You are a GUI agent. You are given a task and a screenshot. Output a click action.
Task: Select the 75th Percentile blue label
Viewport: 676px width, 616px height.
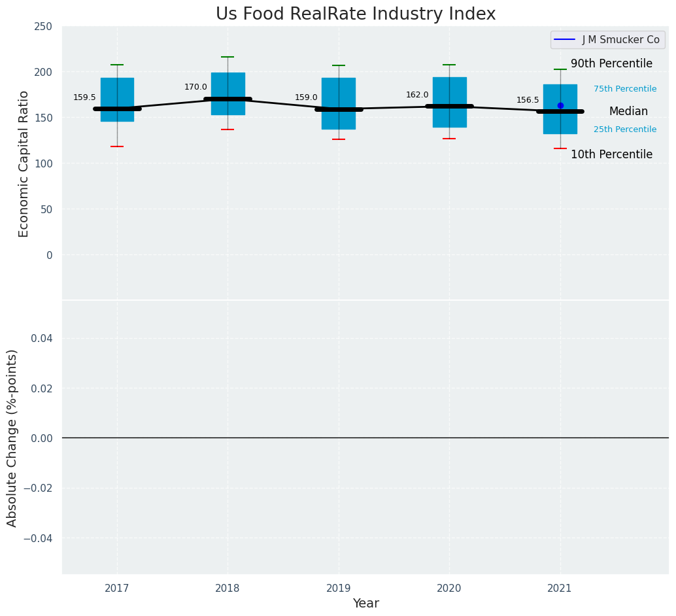tap(625, 89)
